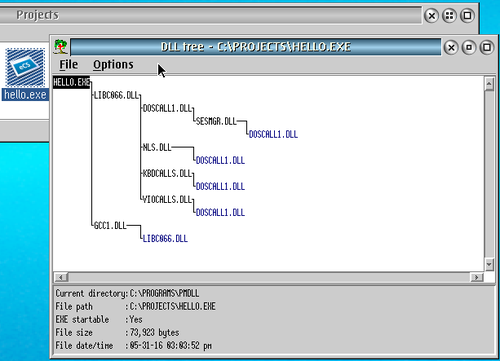This screenshot has height=361, width=500.
Task: Click the vertical scrollbar down arrow
Action: pyautogui.click(x=489, y=264)
